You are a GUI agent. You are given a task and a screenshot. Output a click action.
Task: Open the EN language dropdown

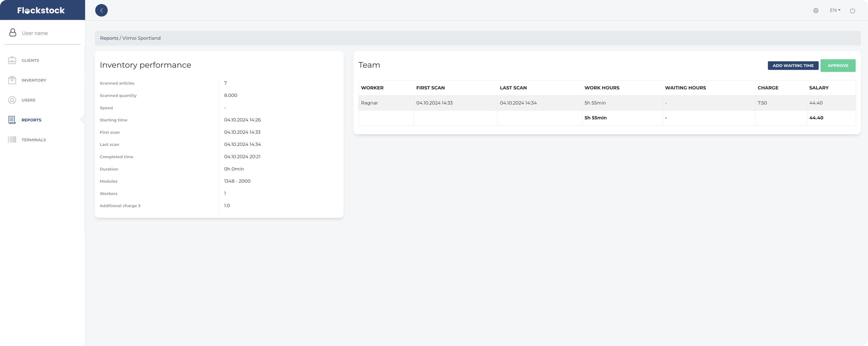[835, 10]
